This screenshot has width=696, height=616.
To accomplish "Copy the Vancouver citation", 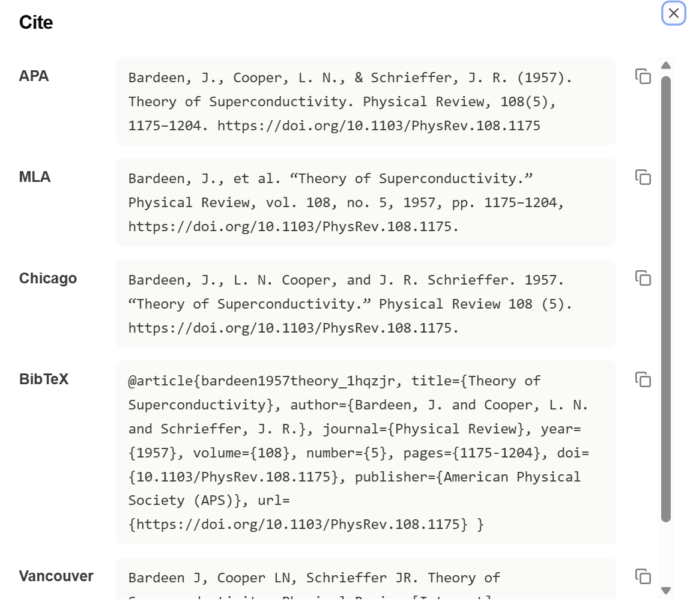I will coord(643,576).
